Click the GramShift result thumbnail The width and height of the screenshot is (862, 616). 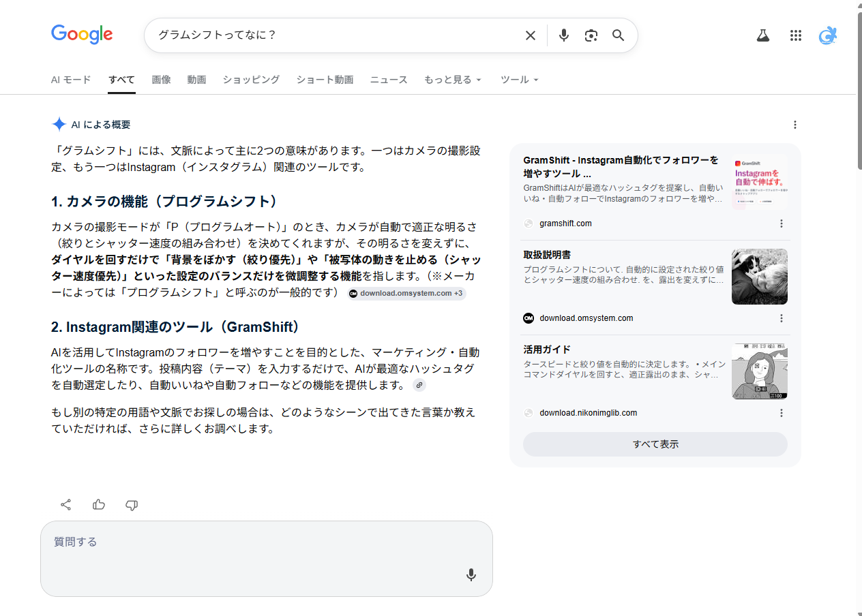click(x=760, y=181)
